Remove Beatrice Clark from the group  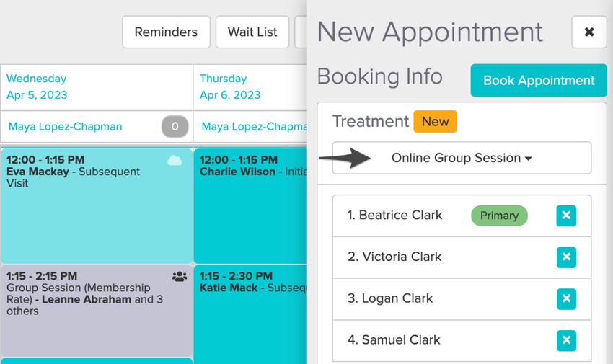[x=566, y=216]
